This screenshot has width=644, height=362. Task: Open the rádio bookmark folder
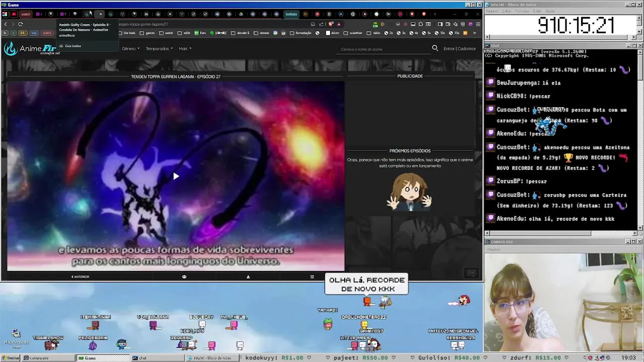pos(373,33)
